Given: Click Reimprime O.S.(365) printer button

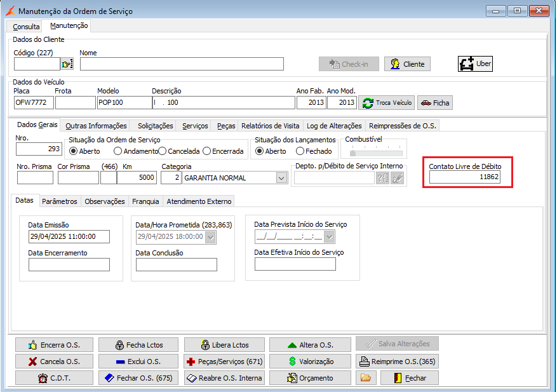Looking at the screenshot, I should coord(397,362).
